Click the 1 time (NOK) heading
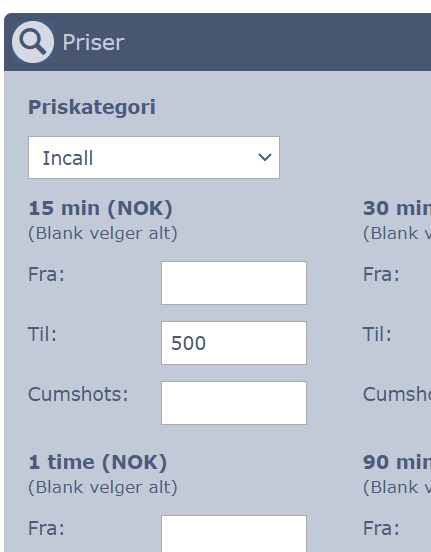The image size is (431, 552). [x=98, y=462]
